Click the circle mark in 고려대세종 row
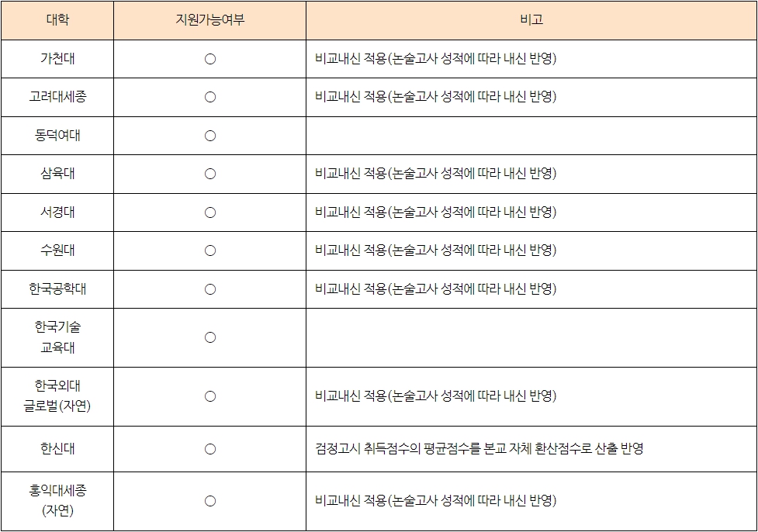This screenshot has height=532, width=758. point(209,97)
